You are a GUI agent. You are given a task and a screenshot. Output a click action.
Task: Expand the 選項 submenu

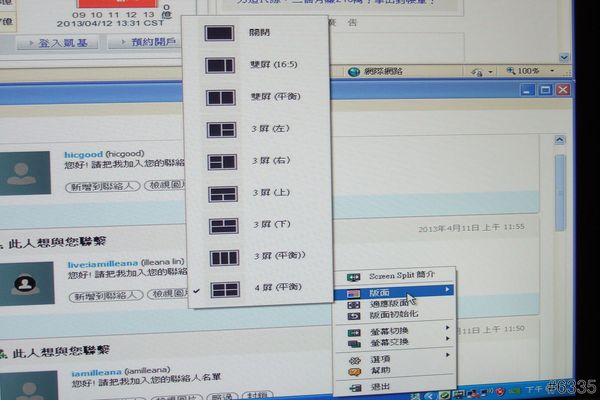396,359
